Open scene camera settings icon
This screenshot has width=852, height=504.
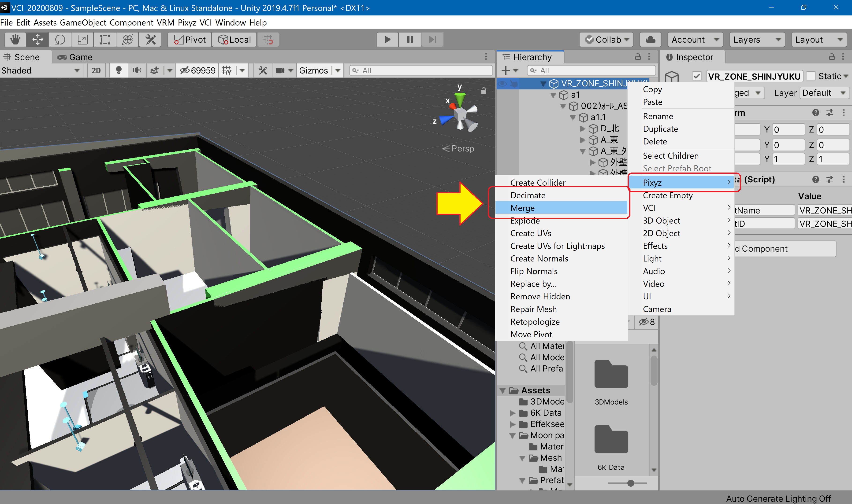click(280, 70)
